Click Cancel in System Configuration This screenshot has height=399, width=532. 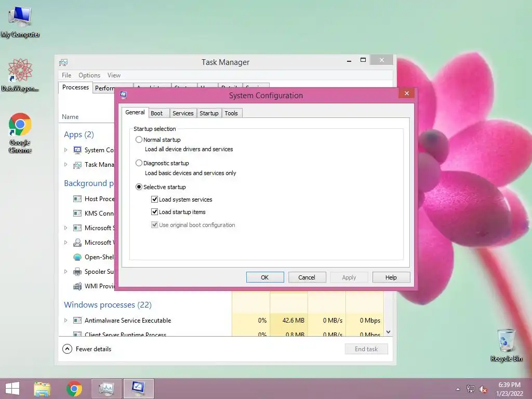coord(307,277)
